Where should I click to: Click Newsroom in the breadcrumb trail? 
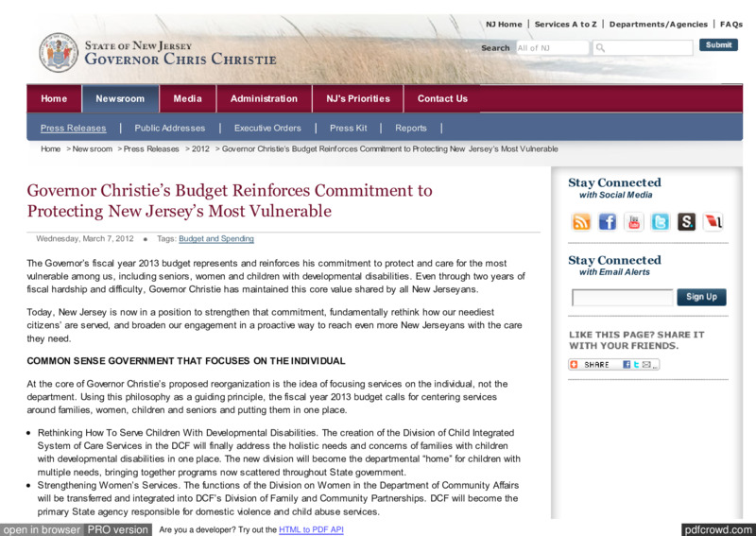[92, 148]
